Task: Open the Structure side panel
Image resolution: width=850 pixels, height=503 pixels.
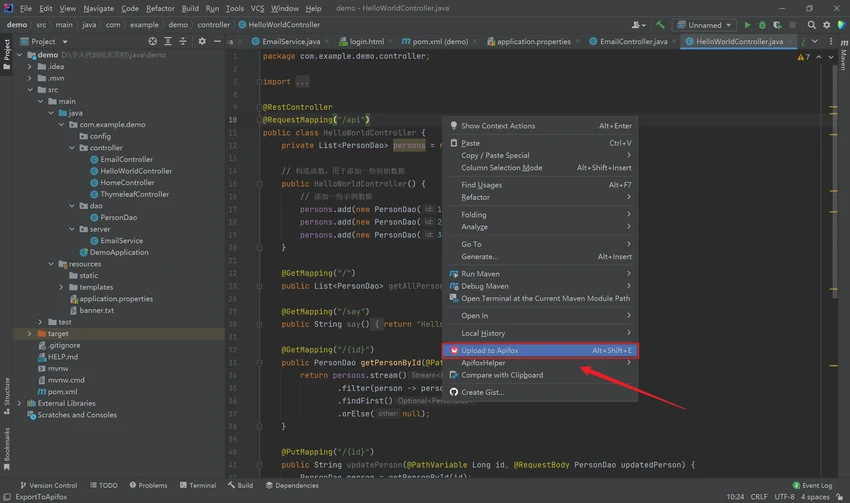Action: (7, 396)
